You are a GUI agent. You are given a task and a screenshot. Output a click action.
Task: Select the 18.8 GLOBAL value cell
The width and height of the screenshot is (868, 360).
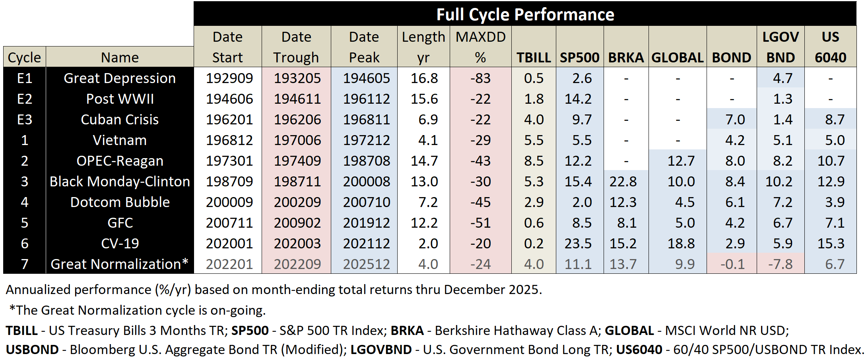click(681, 243)
